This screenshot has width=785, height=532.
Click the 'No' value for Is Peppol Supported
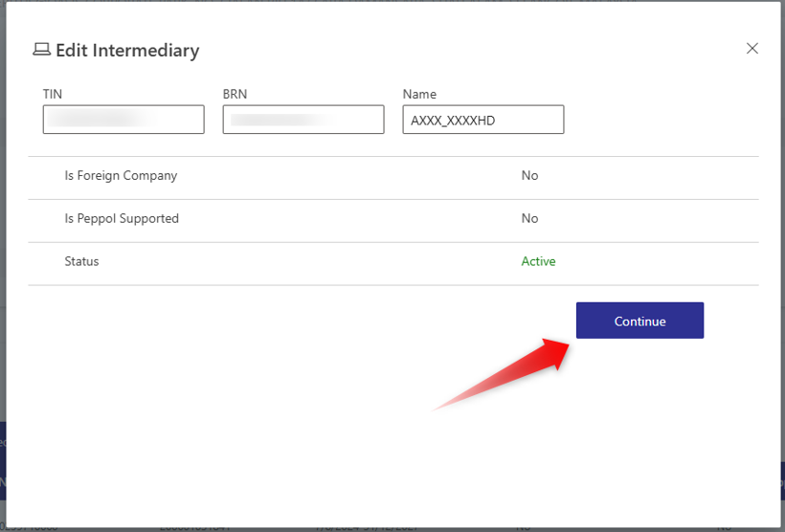pyautogui.click(x=529, y=219)
